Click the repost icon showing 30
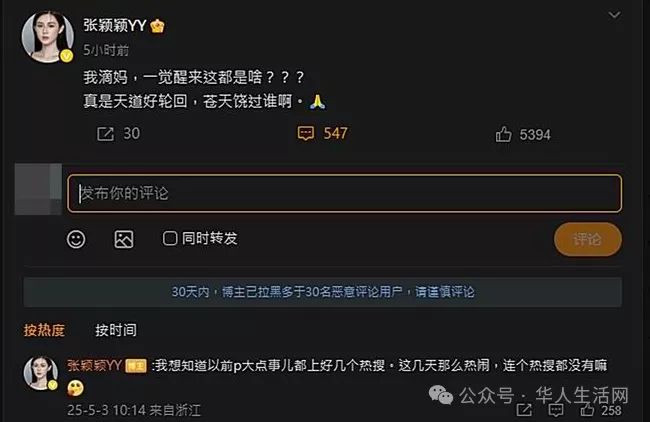 (105, 134)
